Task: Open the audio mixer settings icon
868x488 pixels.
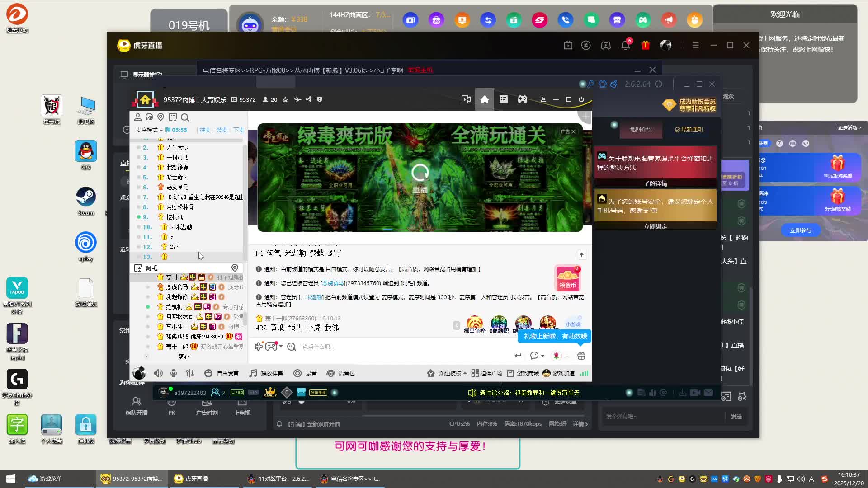Action: click(190, 373)
